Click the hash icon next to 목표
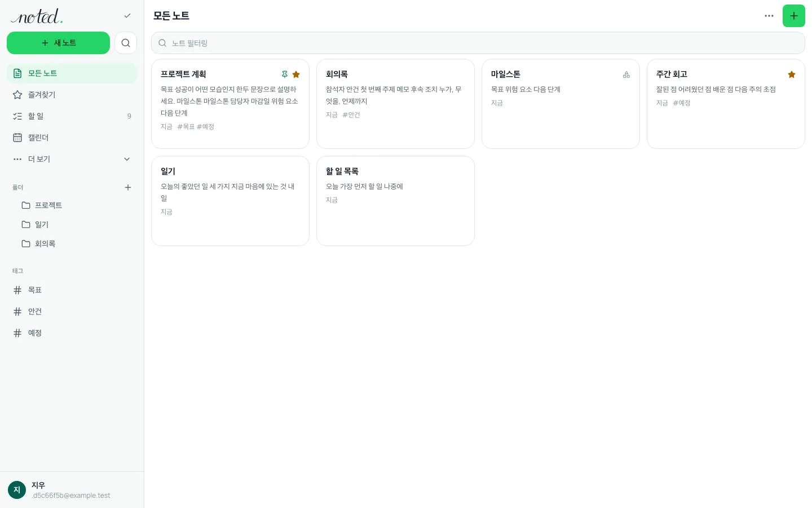812x508 pixels. 17,290
